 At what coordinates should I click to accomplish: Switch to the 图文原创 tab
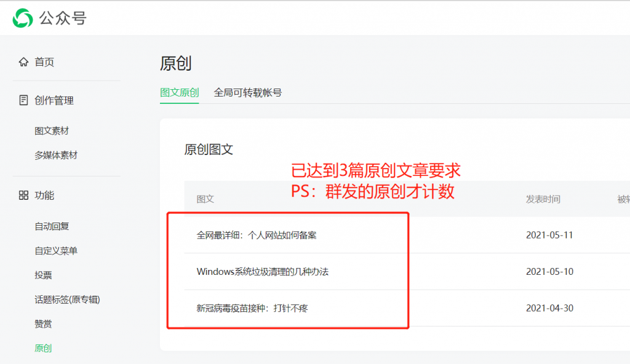point(179,93)
